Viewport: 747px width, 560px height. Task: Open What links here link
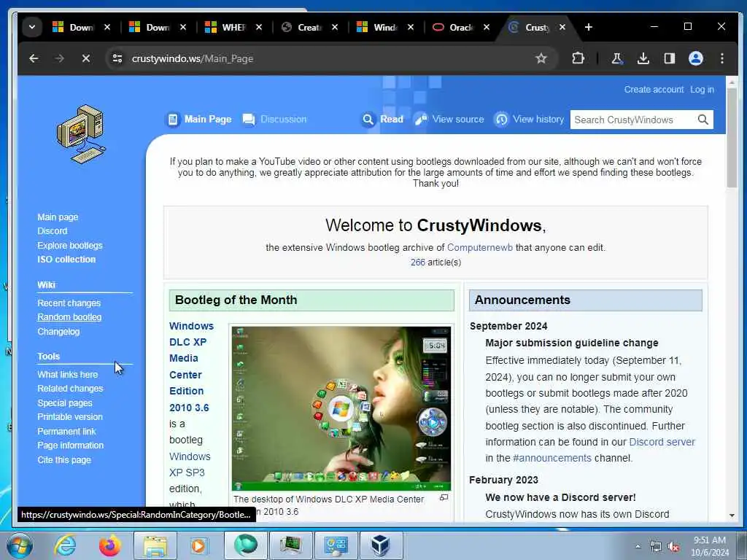click(68, 374)
